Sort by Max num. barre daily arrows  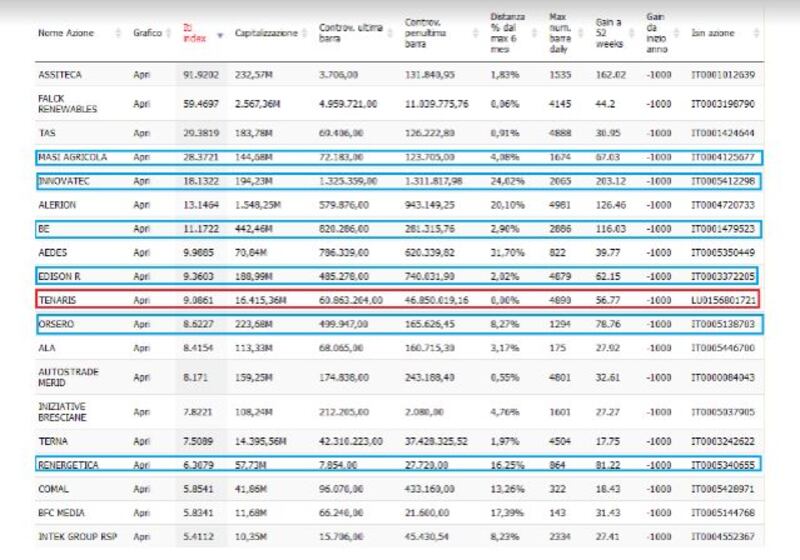click(581, 33)
